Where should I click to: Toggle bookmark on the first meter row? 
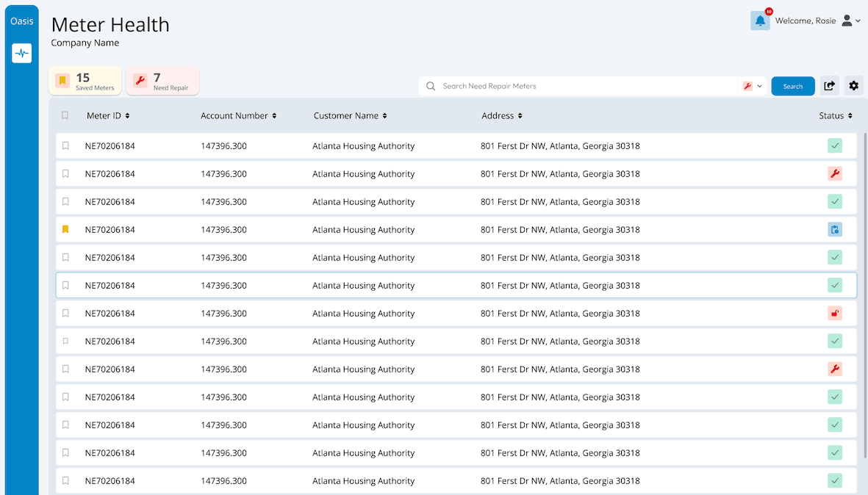[65, 146]
